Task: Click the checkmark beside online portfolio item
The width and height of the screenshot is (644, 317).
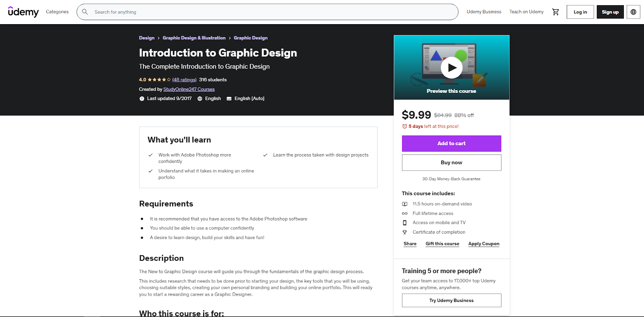Action: tap(151, 171)
